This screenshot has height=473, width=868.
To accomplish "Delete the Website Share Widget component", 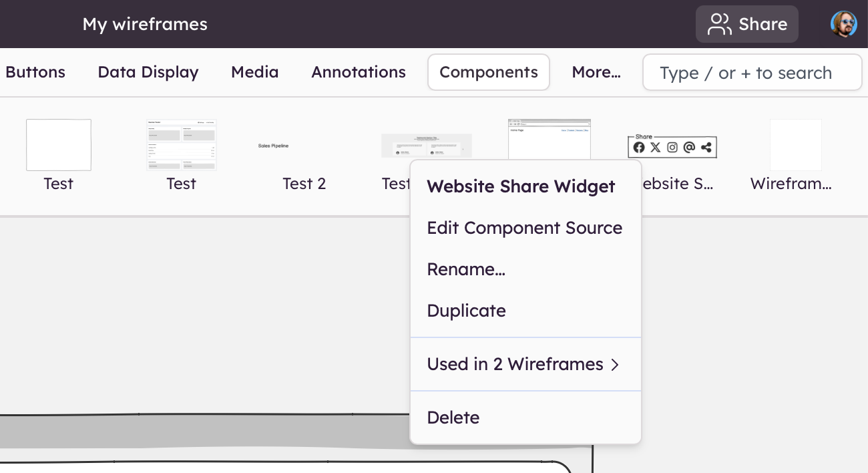I will (x=453, y=418).
